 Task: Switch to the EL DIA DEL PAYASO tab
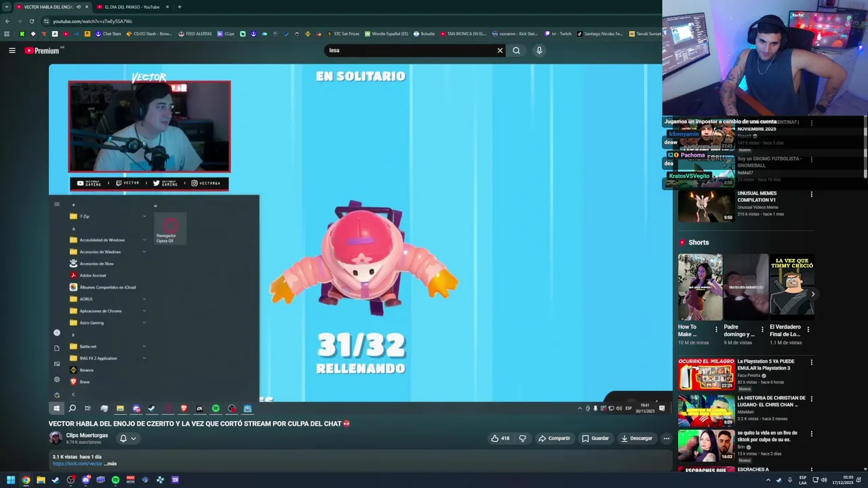[132, 7]
